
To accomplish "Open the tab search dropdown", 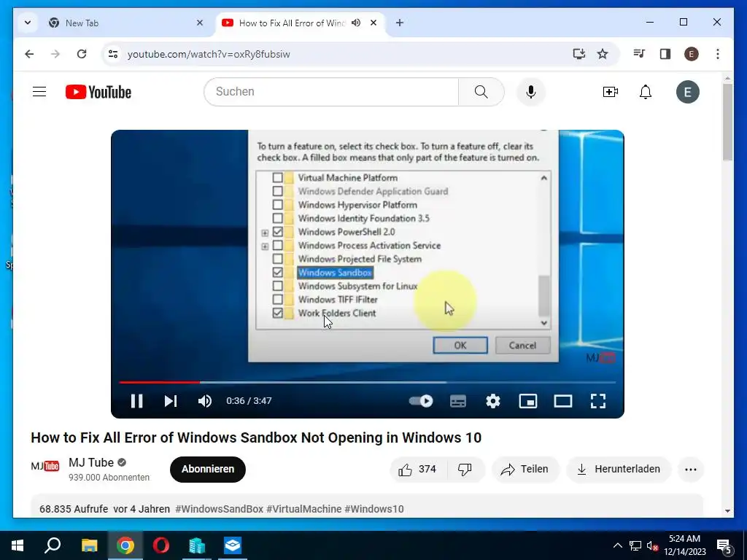I will pos(28,23).
